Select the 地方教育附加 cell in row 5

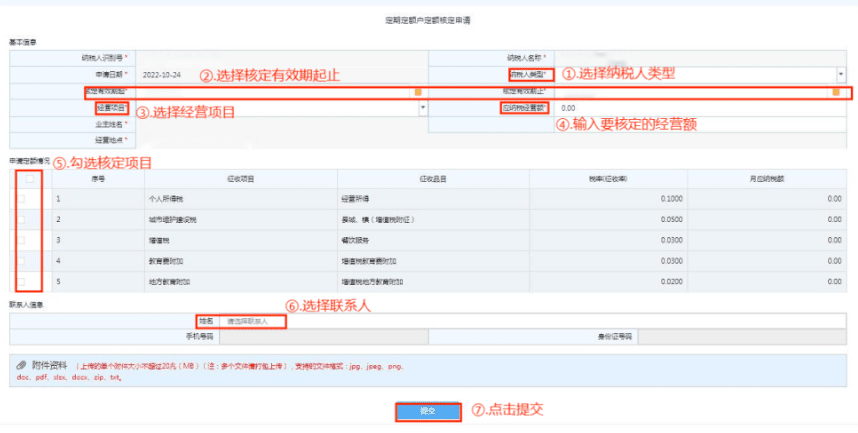(x=241, y=282)
